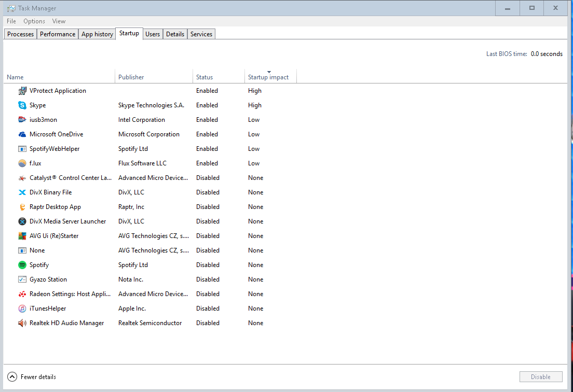Click Disabled status in the Raptr row

pyautogui.click(x=208, y=207)
